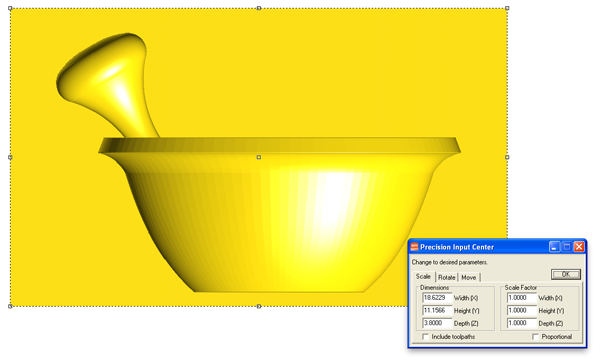Toggle the Proportional checkbox

(535, 337)
